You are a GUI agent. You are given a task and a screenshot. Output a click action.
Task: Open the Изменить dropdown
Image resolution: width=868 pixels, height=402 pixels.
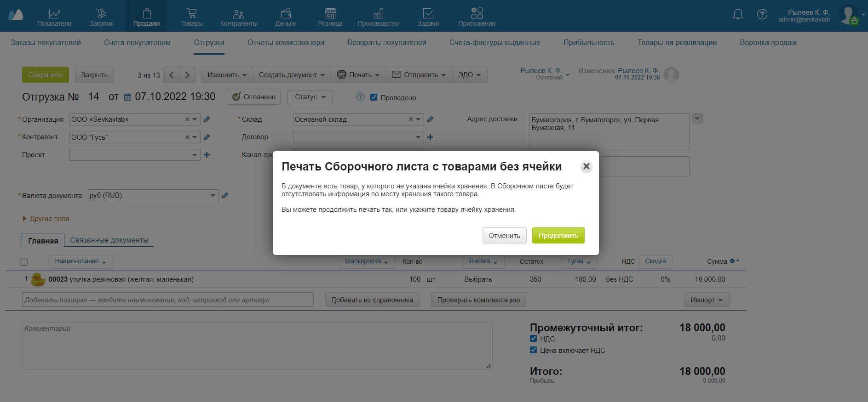(x=227, y=75)
